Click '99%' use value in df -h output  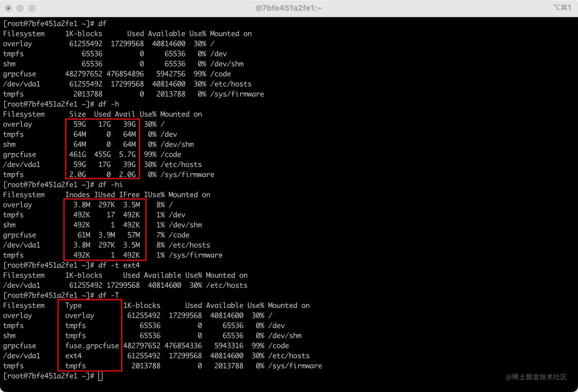tap(150, 154)
